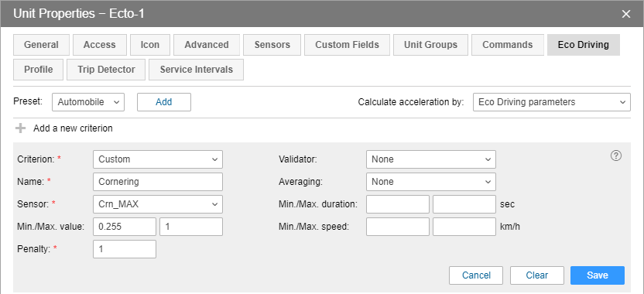Screen dimensions: 644x294
Task: Expand the Sensor dropdown showing Crn_MAX
Action: (x=158, y=204)
